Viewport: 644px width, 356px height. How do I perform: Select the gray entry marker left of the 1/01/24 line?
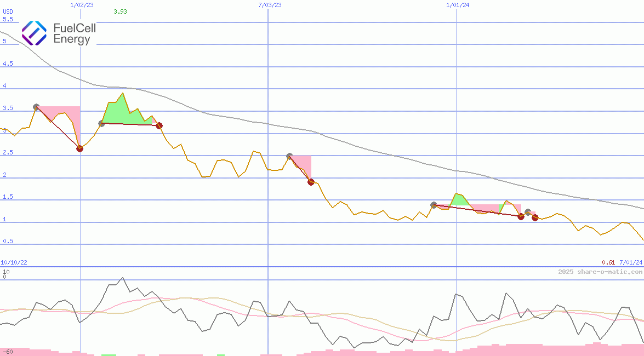434,205
